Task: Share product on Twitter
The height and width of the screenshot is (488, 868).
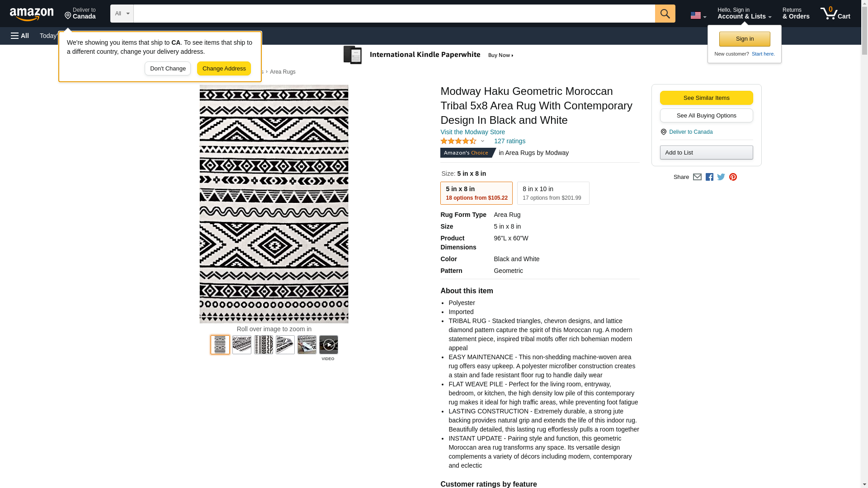Action: (x=721, y=177)
